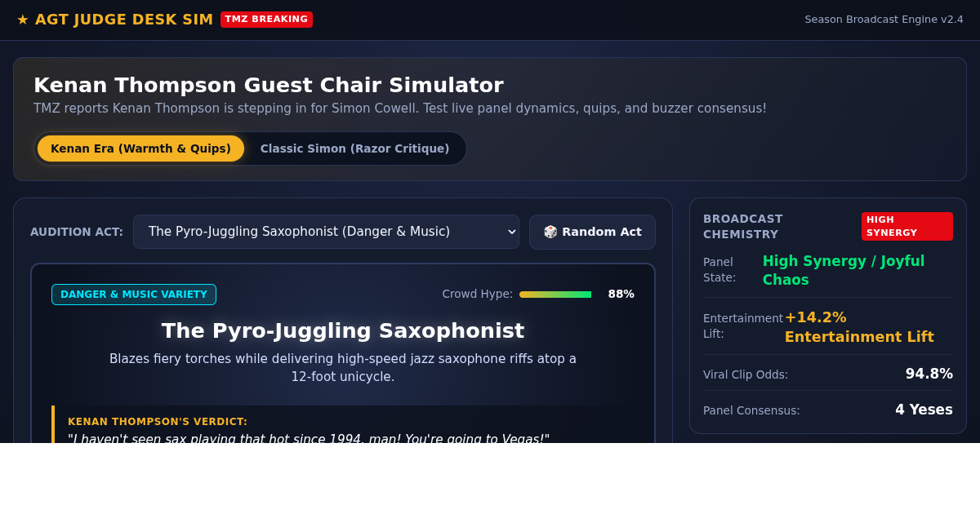Click "The Pyro-Juggling Saxophonist" card title
The image size is (980, 514).
point(343,330)
